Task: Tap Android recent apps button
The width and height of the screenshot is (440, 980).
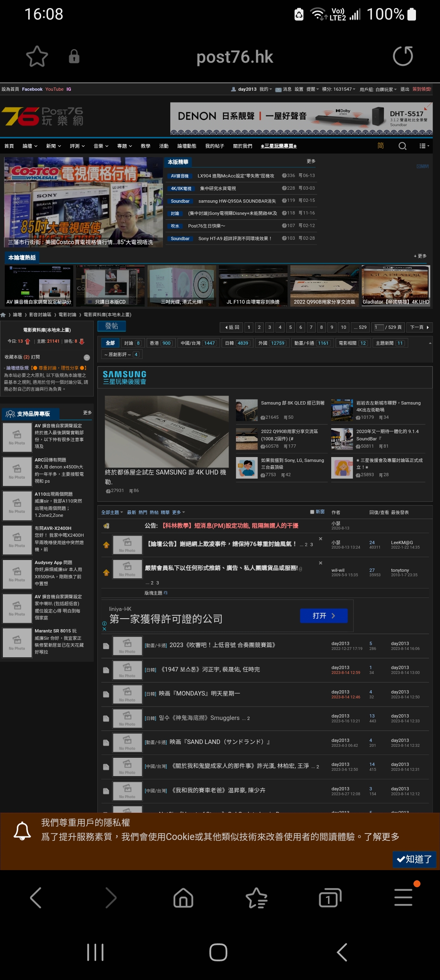Action: coord(95,952)
